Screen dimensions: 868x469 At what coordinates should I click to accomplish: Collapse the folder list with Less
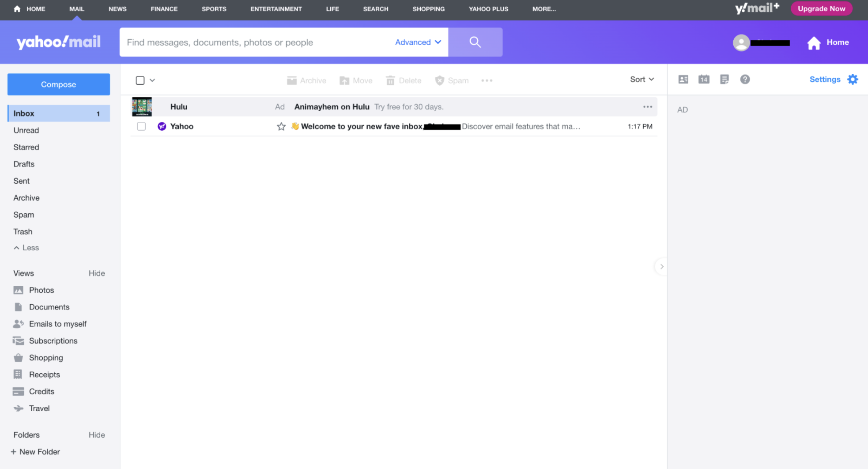26,248
